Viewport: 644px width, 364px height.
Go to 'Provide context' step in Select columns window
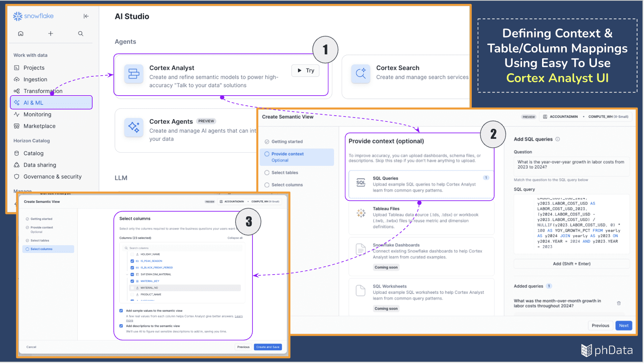point(42,230)
